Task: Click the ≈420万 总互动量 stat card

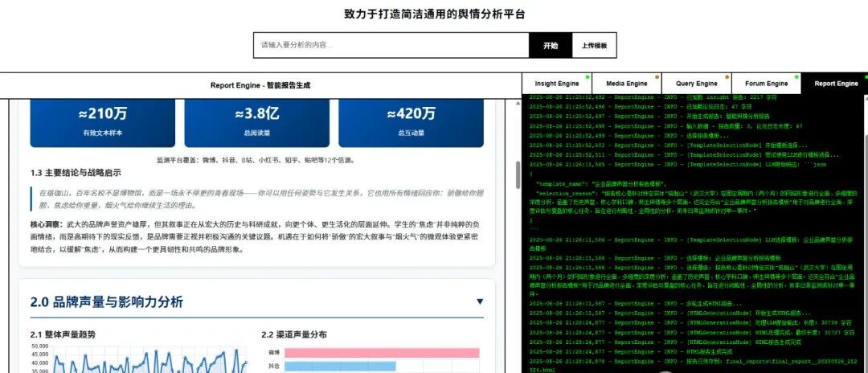Action: click(411, 122)
